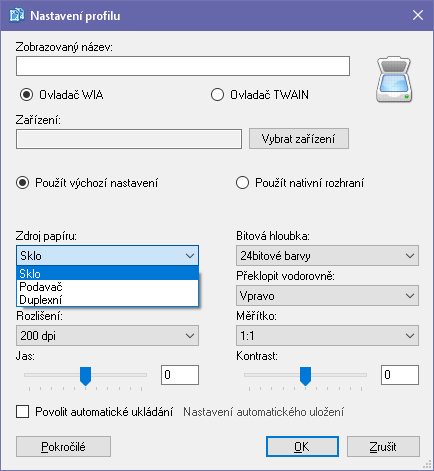Click the NAPS2 app icon in title bar

pos(17,15)
